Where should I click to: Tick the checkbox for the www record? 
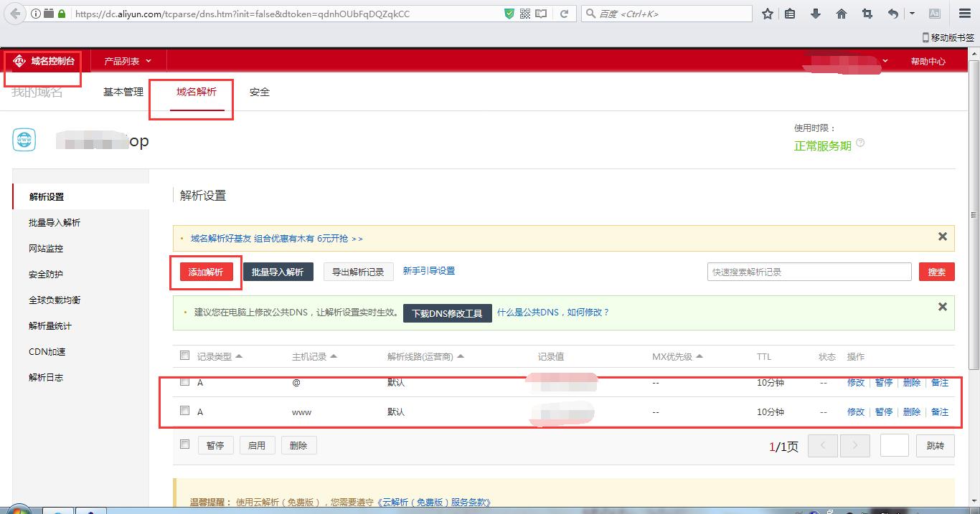(x=185, y=411)
